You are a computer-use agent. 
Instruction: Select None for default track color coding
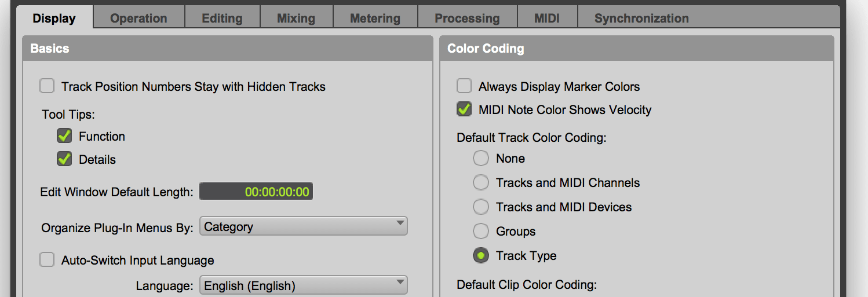(x=481, y=159)
